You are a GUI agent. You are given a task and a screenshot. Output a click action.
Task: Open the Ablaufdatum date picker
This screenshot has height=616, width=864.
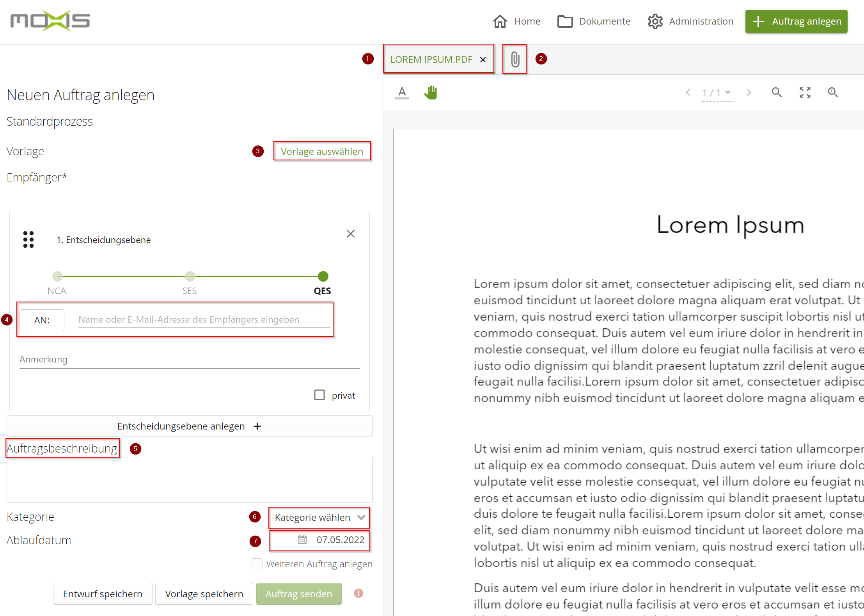(x=302, y=540)
